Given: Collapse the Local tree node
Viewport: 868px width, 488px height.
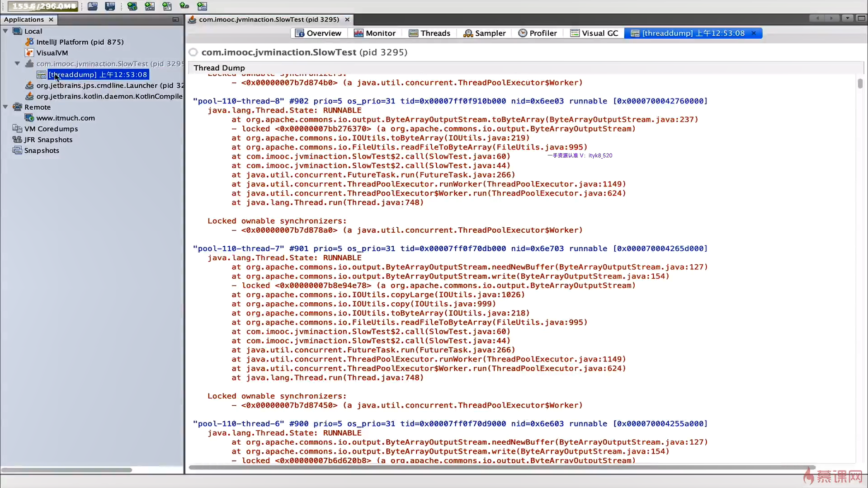Looking at the screenshot, I should (x=5, y=31).
